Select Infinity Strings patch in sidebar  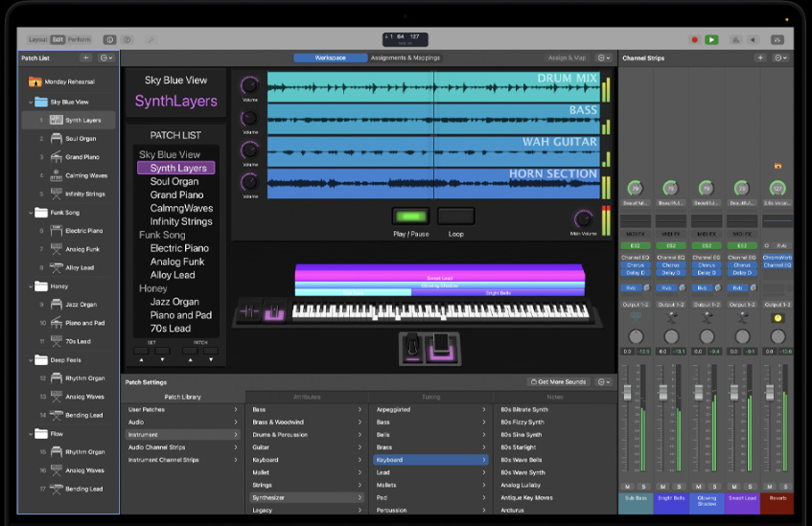coord(68,194)
